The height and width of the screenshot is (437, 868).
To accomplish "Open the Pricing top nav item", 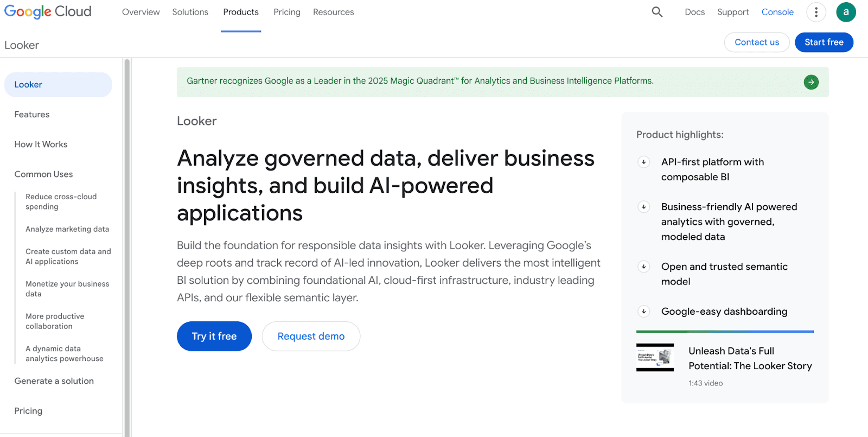I will [x=287, y=12].
